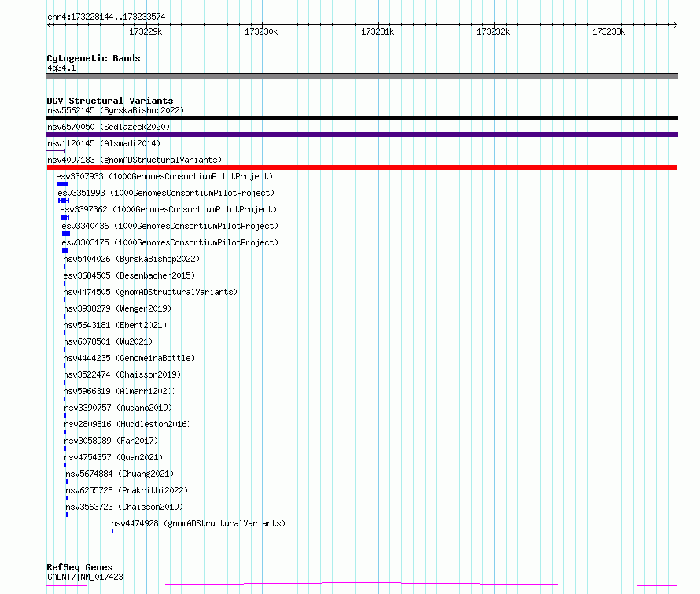Click the gray 4q34.1 cytogenetic band bar
Image resolution: width=700 pixels, height=594 pixels.
(x=362, y=76)
